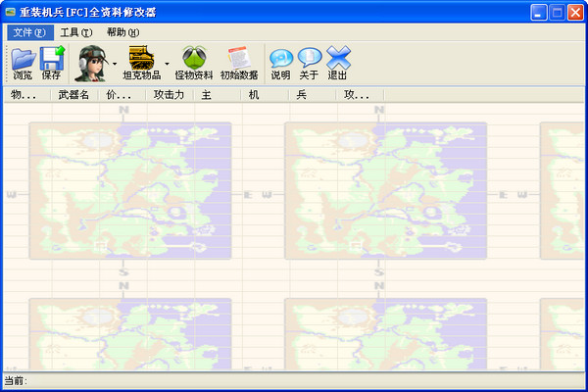This screenshot has height=392, width=588.
Task: Click the 攻... column header
Action: point(360,95)
